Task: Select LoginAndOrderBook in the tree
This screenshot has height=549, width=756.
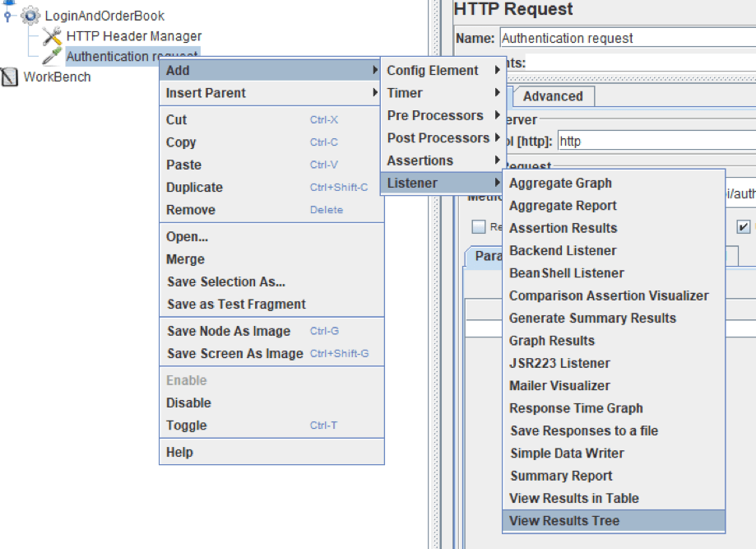Action: click(x=104, y=16)
